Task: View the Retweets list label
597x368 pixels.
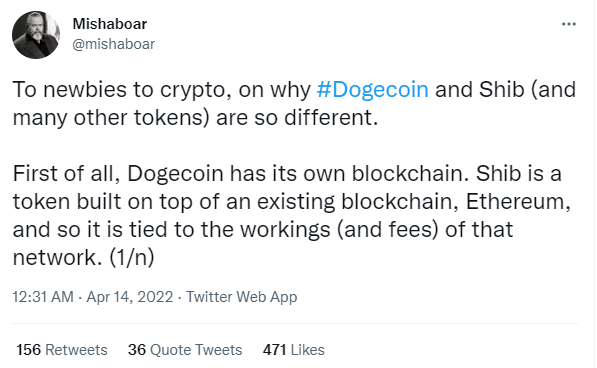Action: 76,350
